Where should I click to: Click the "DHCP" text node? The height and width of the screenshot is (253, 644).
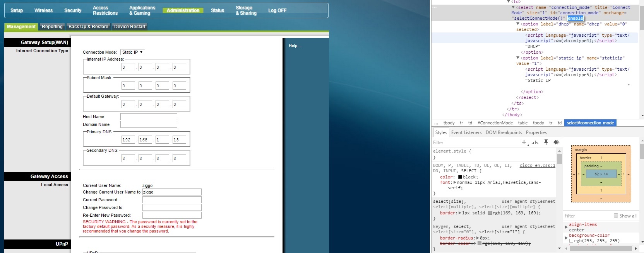pos(533,46)
